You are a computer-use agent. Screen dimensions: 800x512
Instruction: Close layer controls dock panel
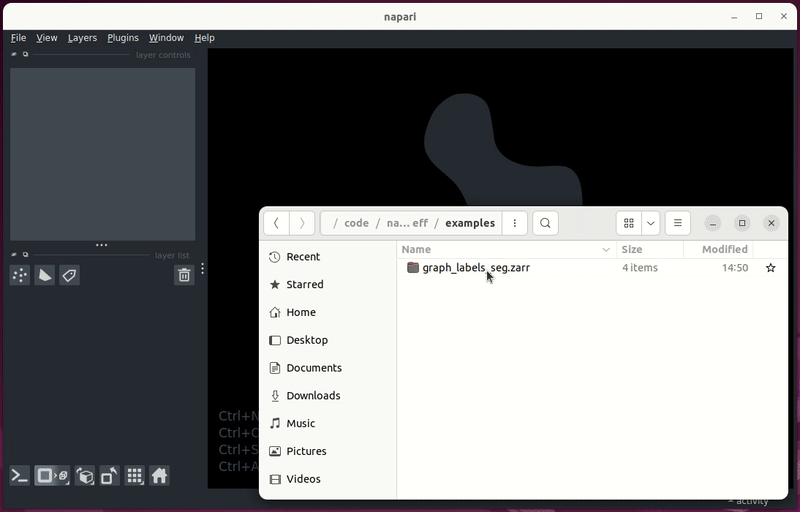(14, 54)
